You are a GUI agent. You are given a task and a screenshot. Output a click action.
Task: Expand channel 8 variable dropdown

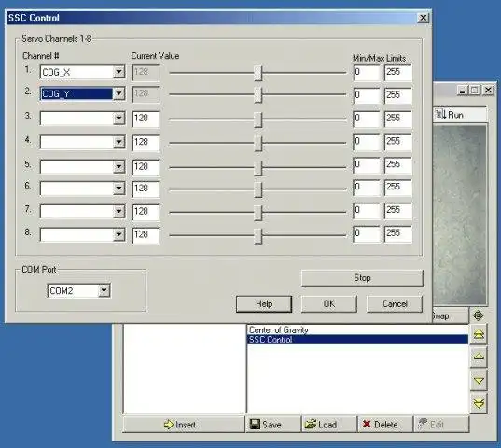tap(118, 234)
